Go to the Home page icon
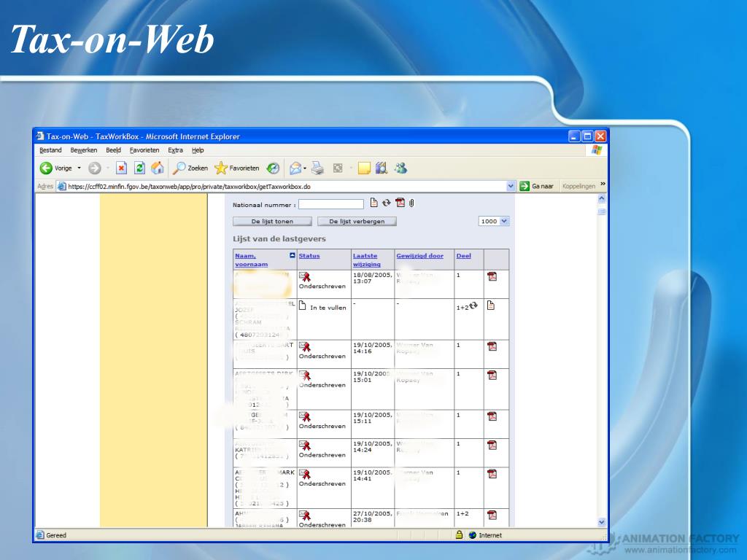The height and width of the screenshot is (560, 747). tap(158, 168)
